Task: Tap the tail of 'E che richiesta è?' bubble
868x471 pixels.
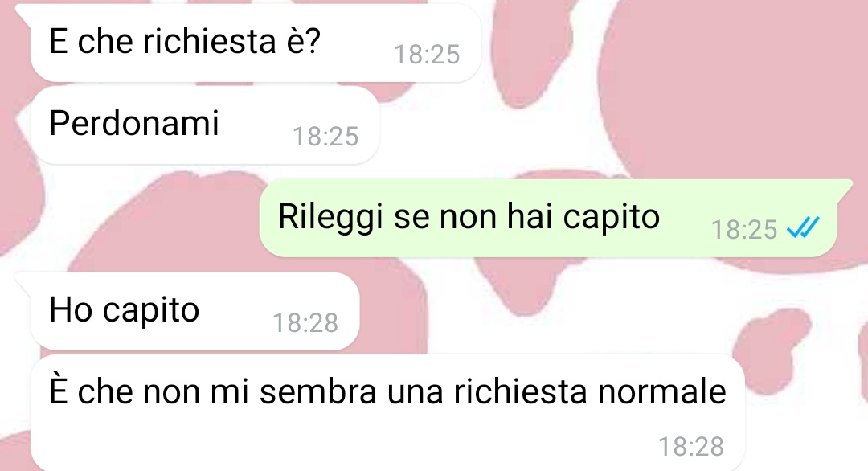Action: pyautogui.click(x=23, y=12)
